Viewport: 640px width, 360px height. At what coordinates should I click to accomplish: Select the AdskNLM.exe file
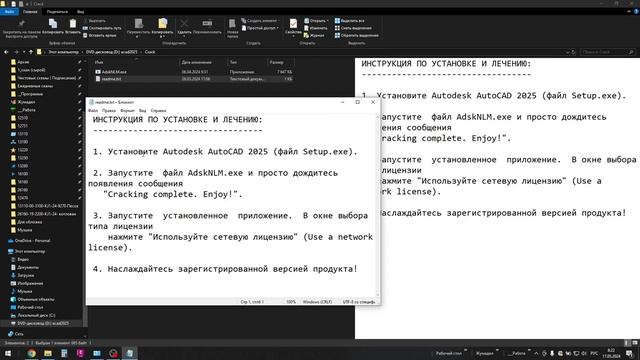114,72
